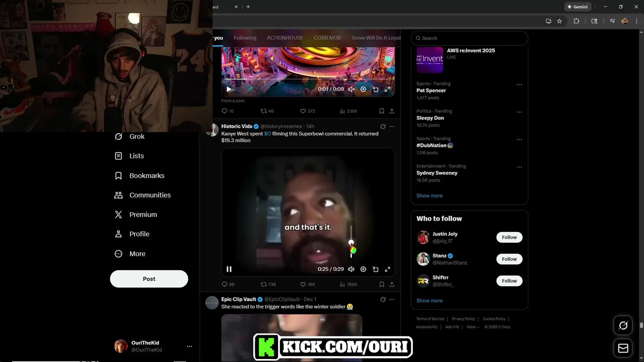The image size is (644, 362).
Task: Open Chrome three-dot menu
Action: click(x=636, y=21)
